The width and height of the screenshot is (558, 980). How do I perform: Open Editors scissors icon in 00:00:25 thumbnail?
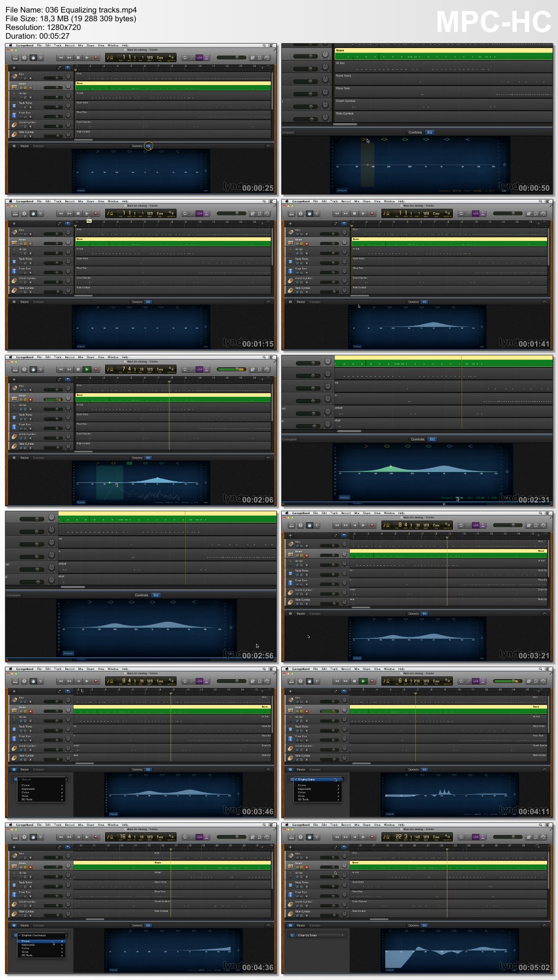[41, 57]
